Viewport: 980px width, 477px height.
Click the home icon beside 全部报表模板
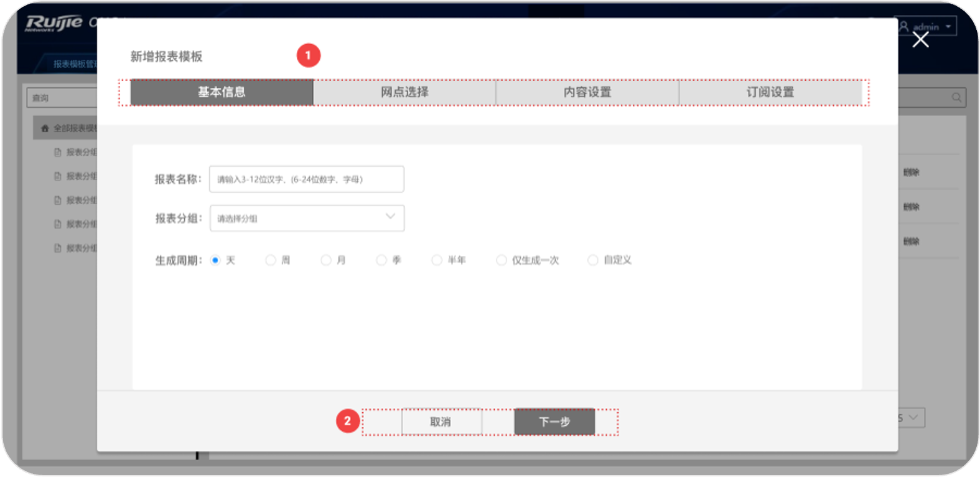45,128
